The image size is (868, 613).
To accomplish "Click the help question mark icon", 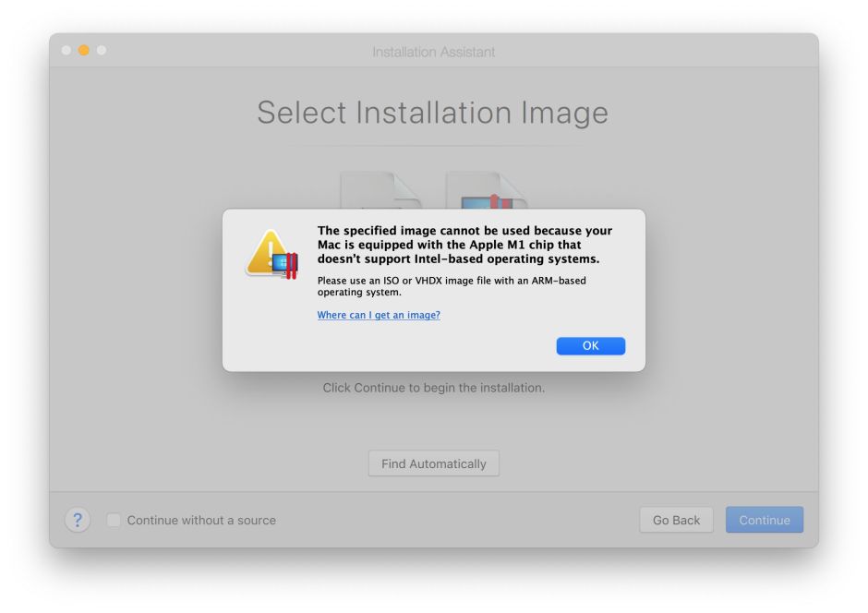I will 78,520.
